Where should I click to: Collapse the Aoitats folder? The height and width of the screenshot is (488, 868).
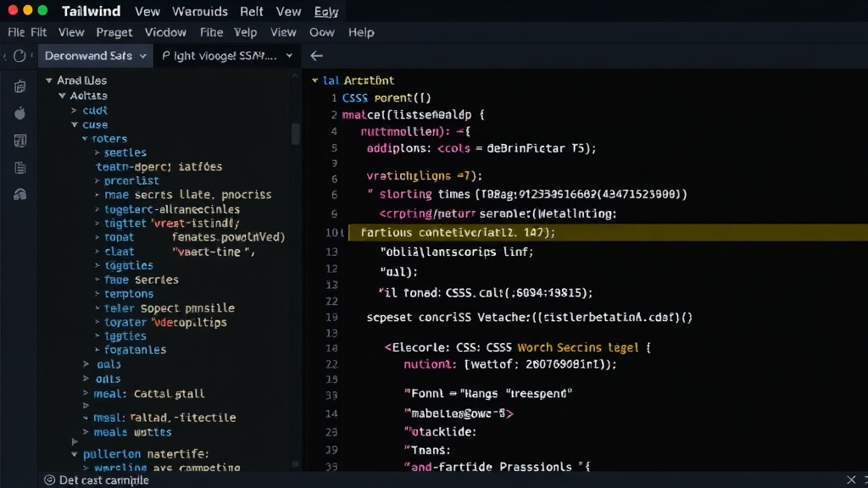pos(62,96)
